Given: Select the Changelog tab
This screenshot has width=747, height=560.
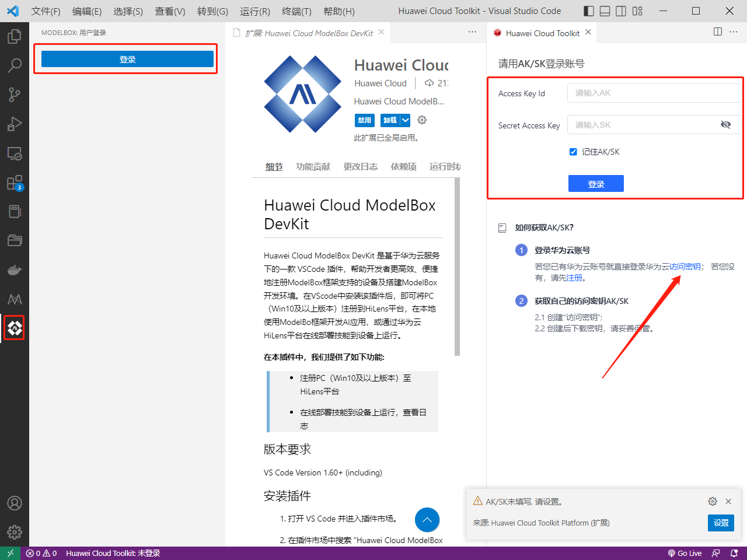Looking at the screenshot, I should pyautogui.click(x=361, y=167).
